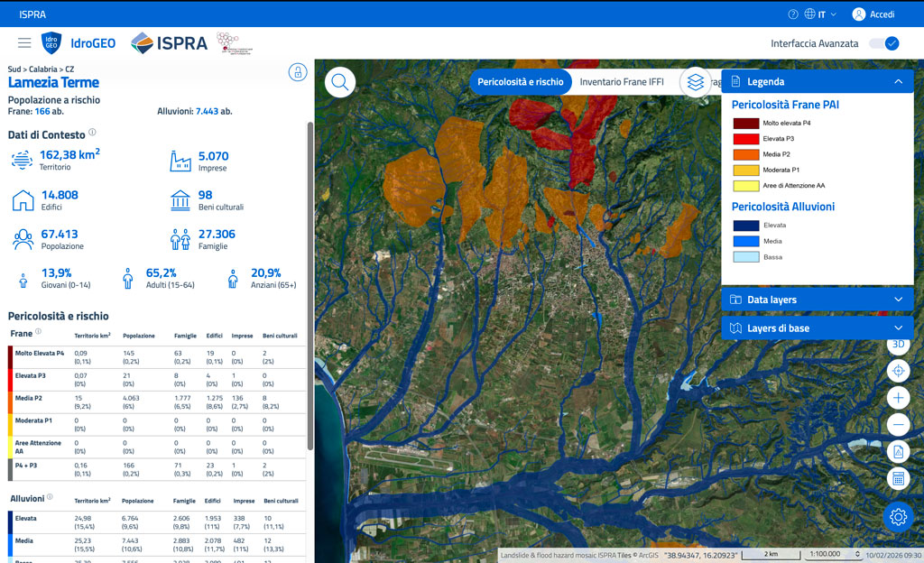The width and height of the screenshot is (924, 563).
Task: Toggle the Interfaccia Avanzata switch
Action: click(x=883, y=43)
